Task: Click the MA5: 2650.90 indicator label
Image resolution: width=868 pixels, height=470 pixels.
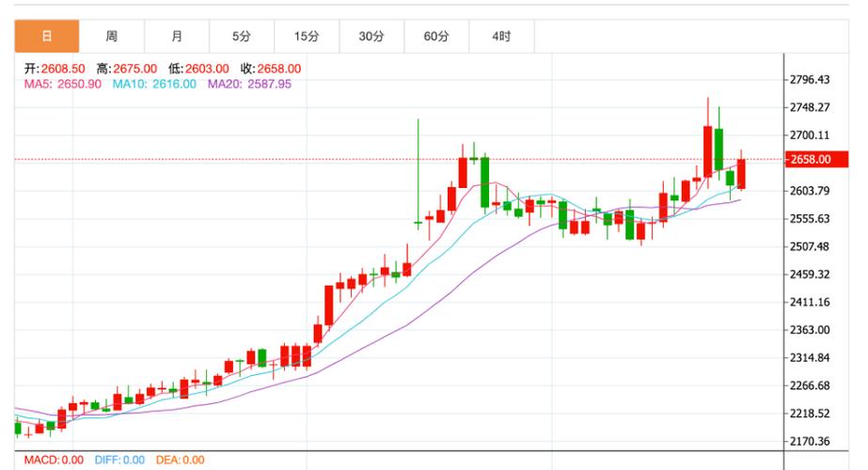Action: 63,84
